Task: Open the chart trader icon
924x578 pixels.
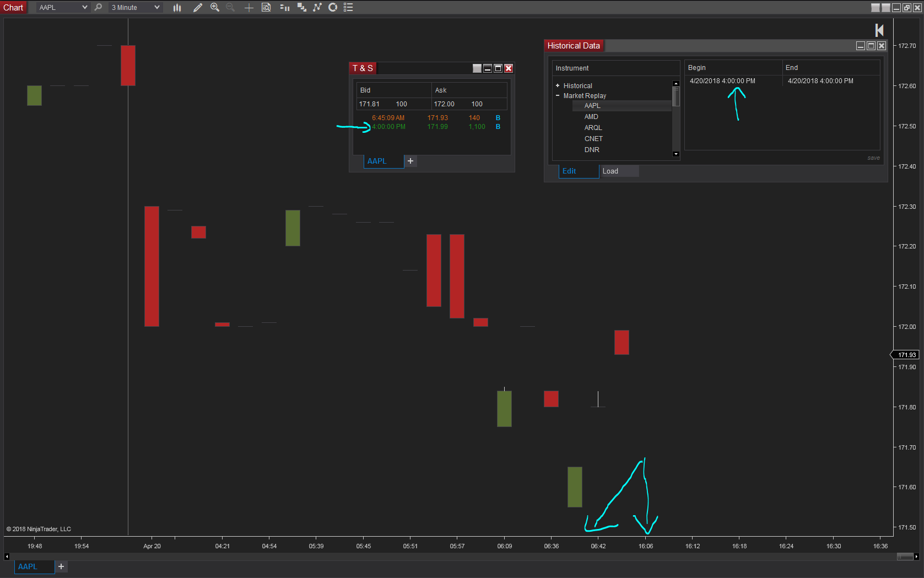Action: pyautogui.click(x=285, y=7)
